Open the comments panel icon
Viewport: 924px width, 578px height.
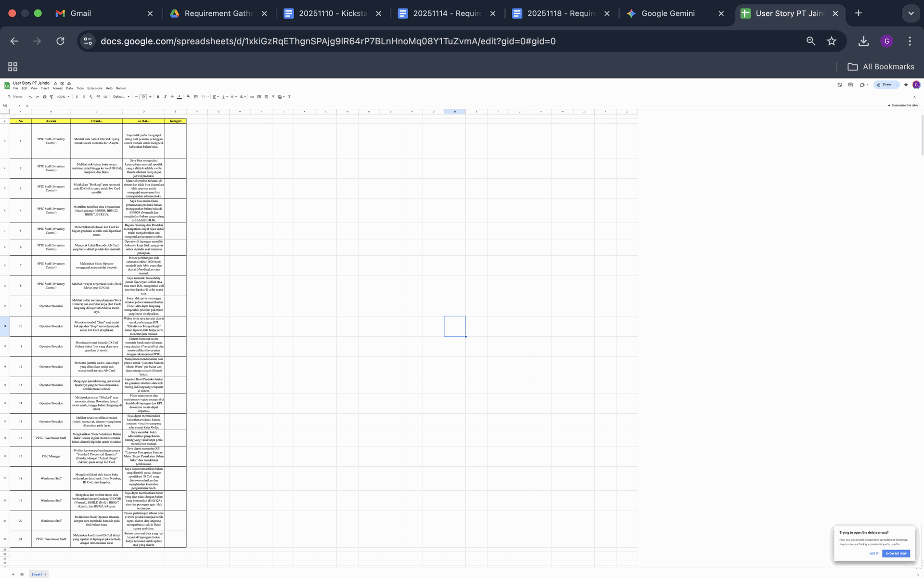[850, 85]
